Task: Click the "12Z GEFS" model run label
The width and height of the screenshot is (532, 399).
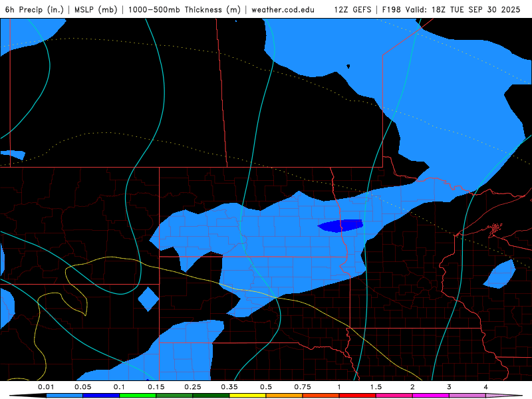Action: (352, 9)
